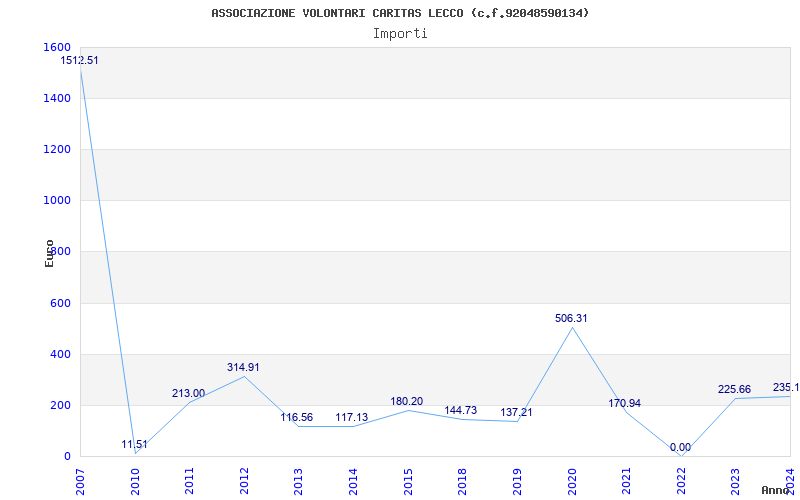The image size is (800, 500).
Task: Select the 225.66 data label
Action: tap(735, 389)
